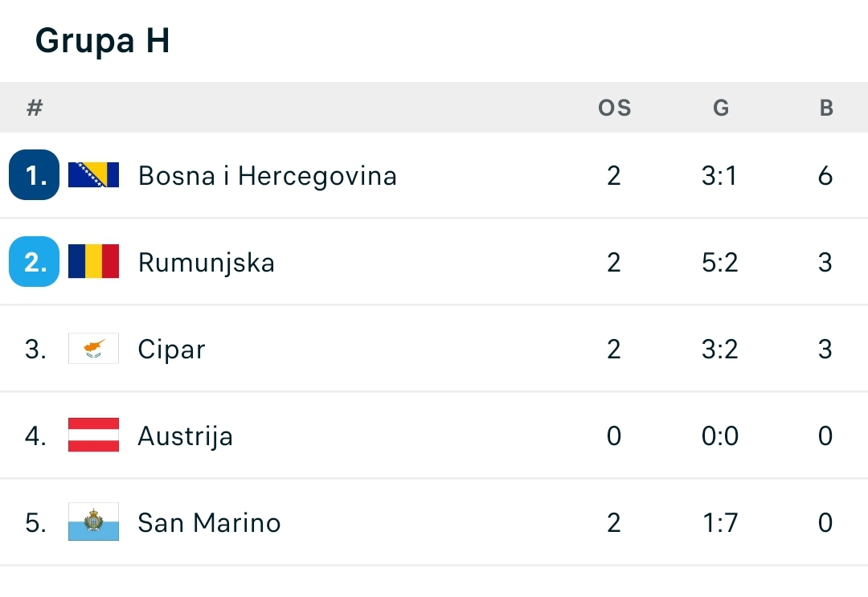Open the Bosna i Hercegovina team link
Screen dimensions: 868x597
[268, 176]
